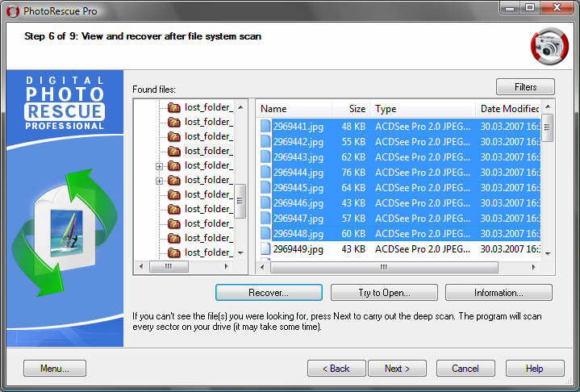Expand the first collapsible lost_folder node
580x392 pixels.
click(x=159, y=165)
